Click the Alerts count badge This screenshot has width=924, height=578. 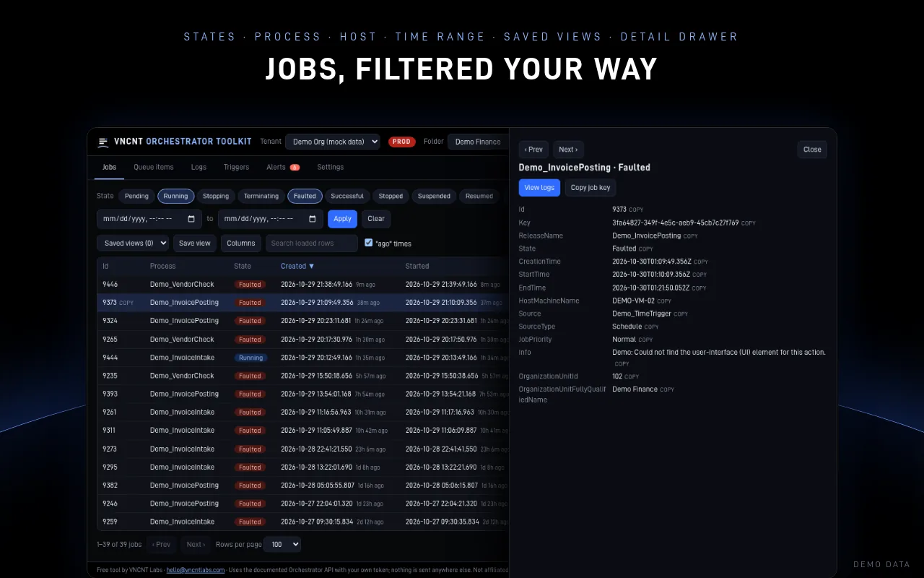(x=295, y=168)
